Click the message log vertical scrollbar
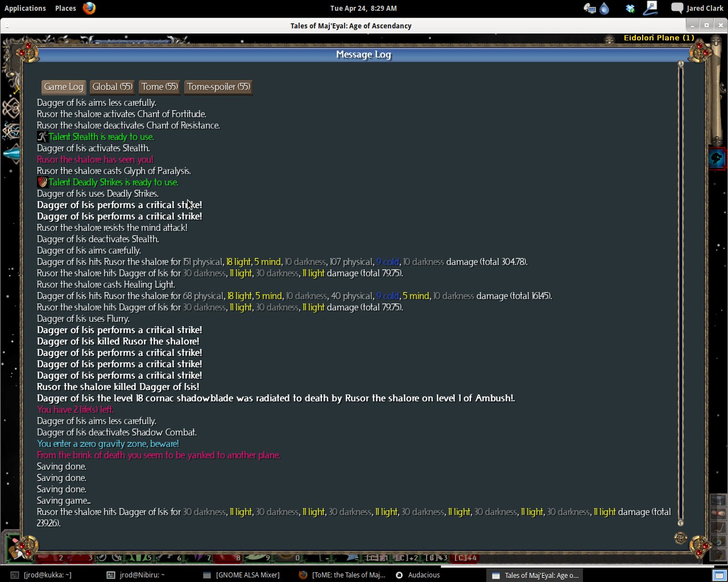The image size is (728, 582). coord(680,293)
